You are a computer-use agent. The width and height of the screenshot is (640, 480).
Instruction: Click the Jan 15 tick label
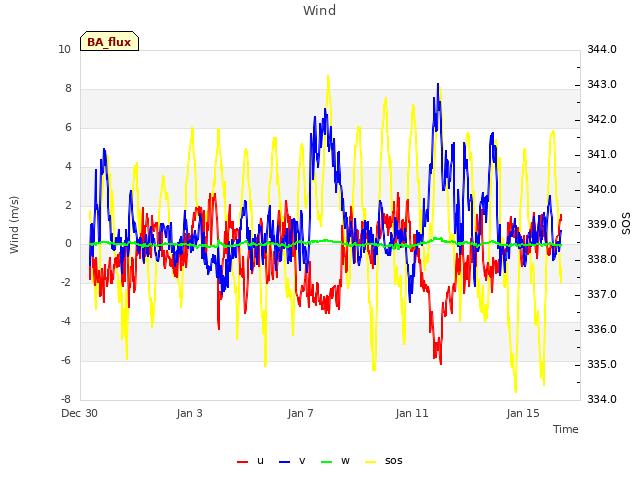(x=523, y=413)
